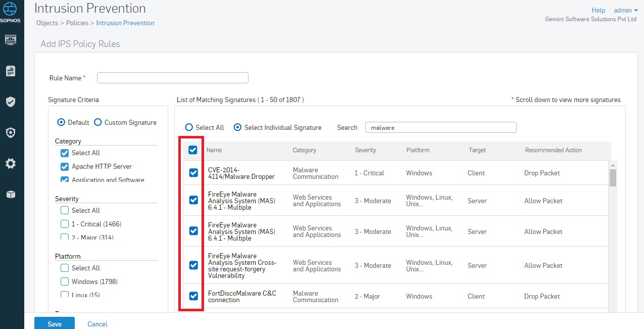Uncheck Category Select All checkbox
Image resolution: width=644 pixels, height=329 pixels.
coord(64,153)
